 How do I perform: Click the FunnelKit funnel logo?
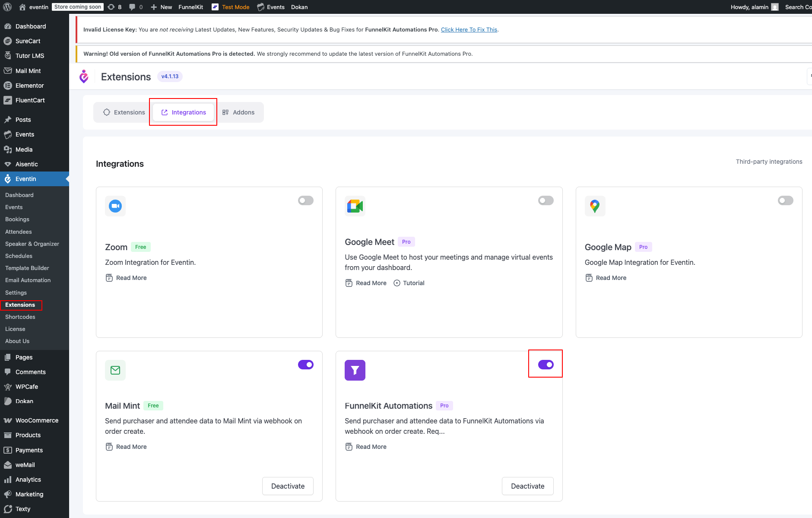355,370
